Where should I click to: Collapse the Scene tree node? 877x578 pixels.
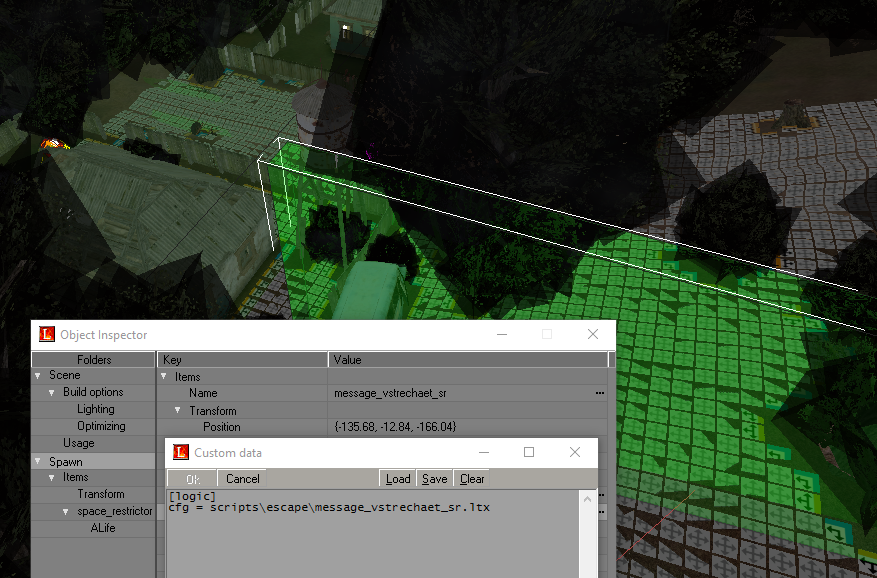pyautogui.click(x=37, y=375)
